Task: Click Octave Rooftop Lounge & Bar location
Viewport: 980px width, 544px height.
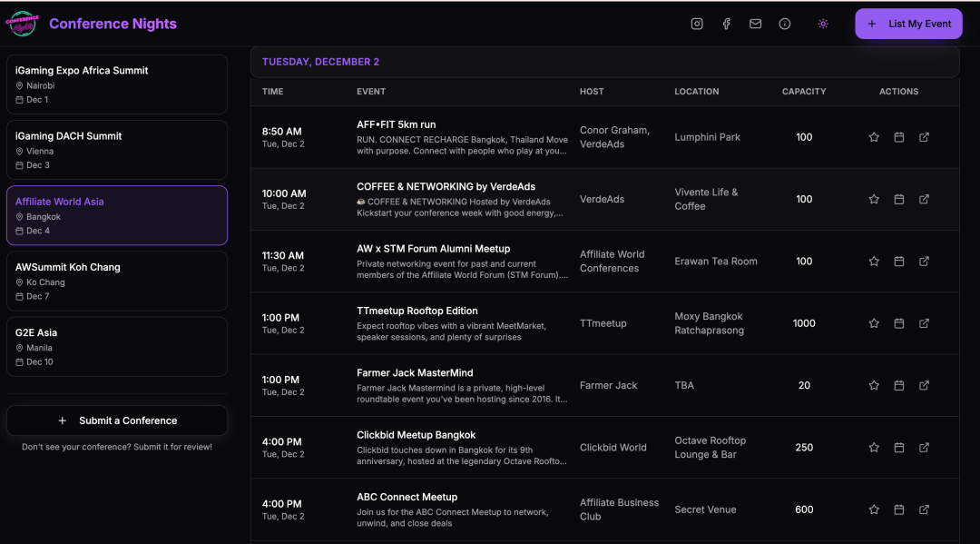Action: click(x=710, y=447)
